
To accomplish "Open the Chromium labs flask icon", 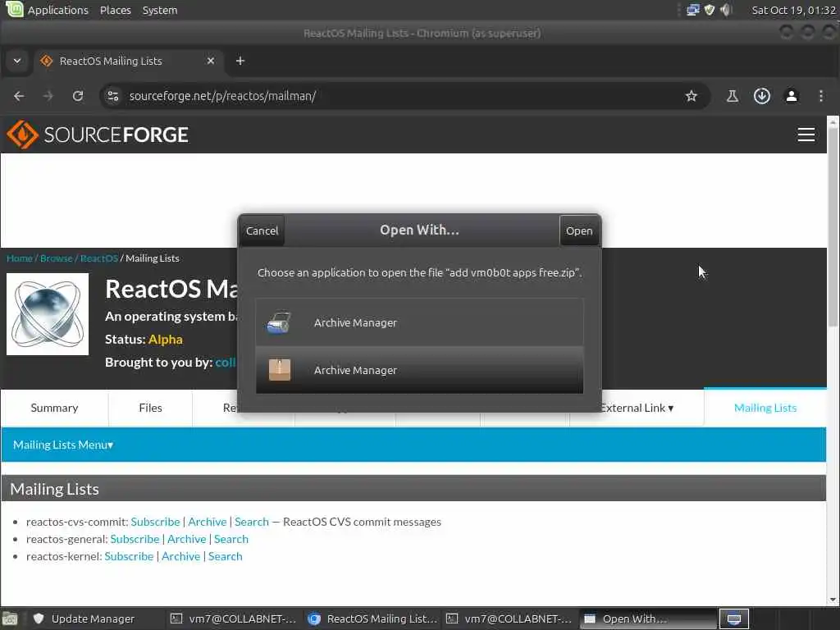I will 732,96.
